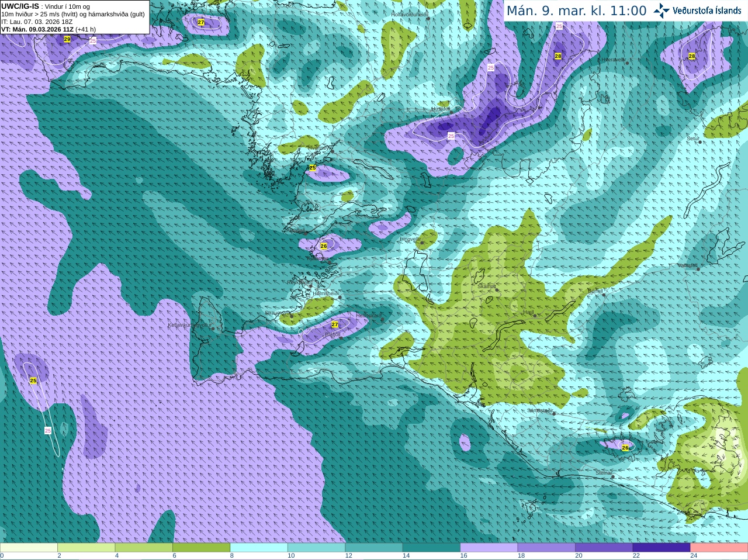Select the 10–12 m/s legend swatch
The width and height of the screenshot is (748, 560).
pyautogui.click(x=316, y=548)
